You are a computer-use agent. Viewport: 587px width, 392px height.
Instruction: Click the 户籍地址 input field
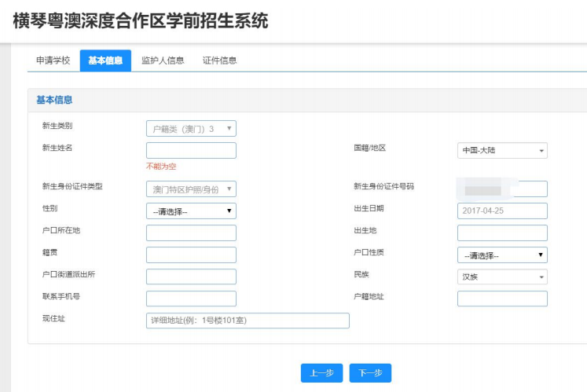pos(502,299)
